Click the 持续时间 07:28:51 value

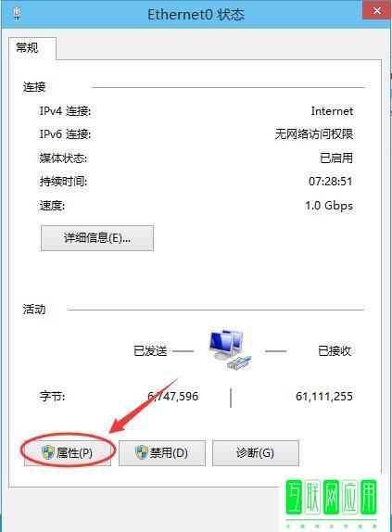click(x=330, y=181)
